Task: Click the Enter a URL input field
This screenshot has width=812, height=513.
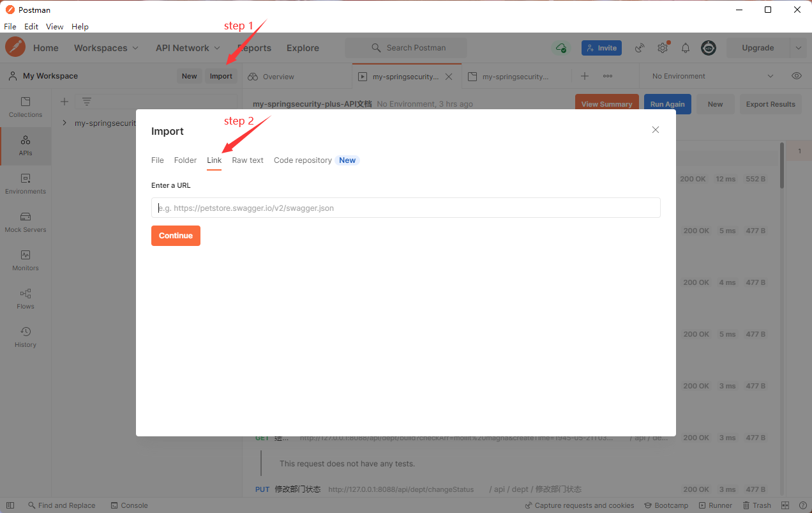Action: [405, 208]
